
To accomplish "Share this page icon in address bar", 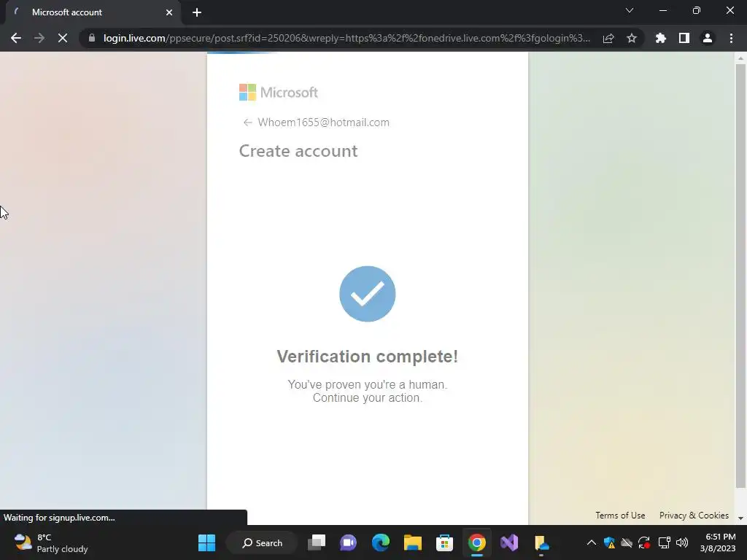I will 608,38.
